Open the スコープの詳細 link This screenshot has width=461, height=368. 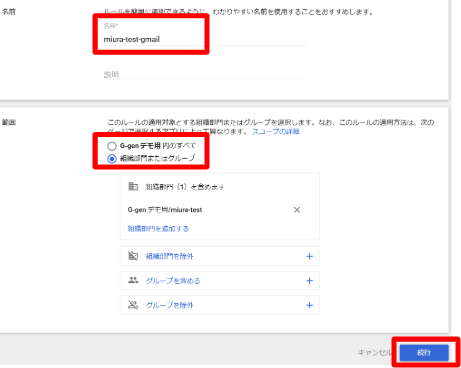pyautogui.click(x=276, y=131)
